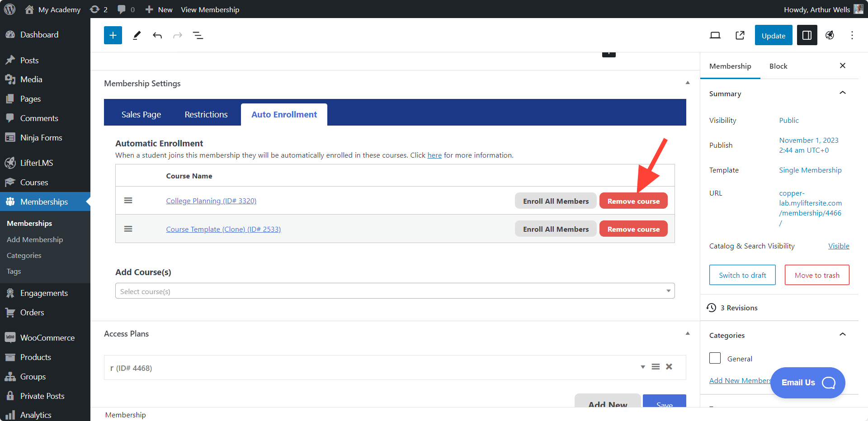Collapse the Membership Settings panel arrow
This screenshot has width=868, height=421.
pyautogui.click(x=688, y=83)
